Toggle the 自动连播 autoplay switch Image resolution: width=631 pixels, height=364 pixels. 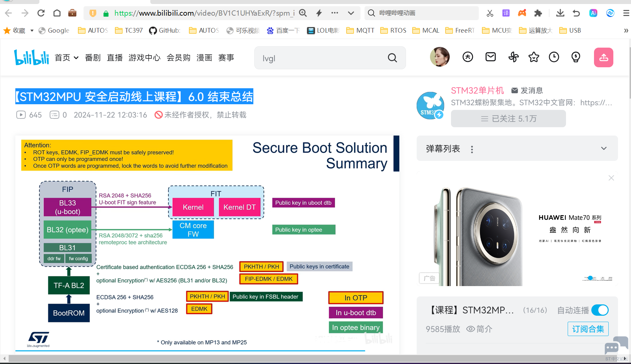[x=600, y=310]
